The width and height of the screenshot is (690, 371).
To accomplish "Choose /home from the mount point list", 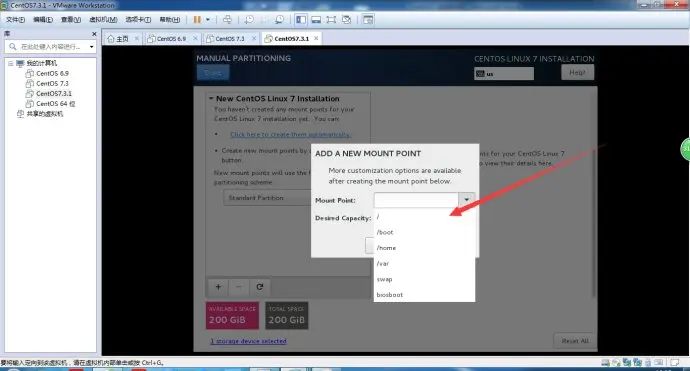I will tap(424, 248).
